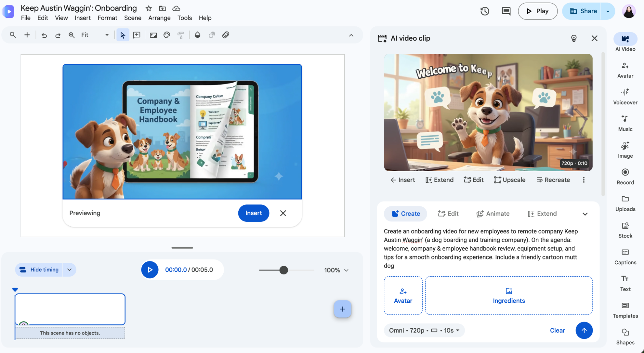Screen dimensions: 644x353
Task: Click the Ingredients upload box
Action: click(508, 296)
